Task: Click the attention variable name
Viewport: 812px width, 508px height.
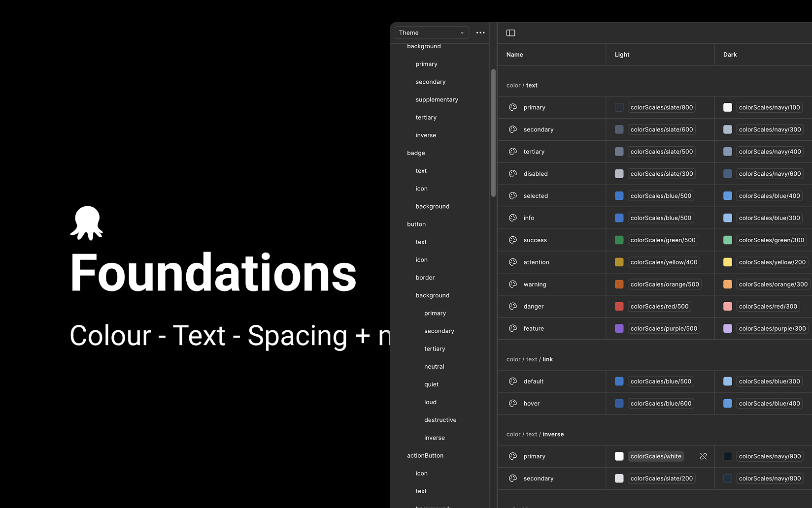Action: 537,262
